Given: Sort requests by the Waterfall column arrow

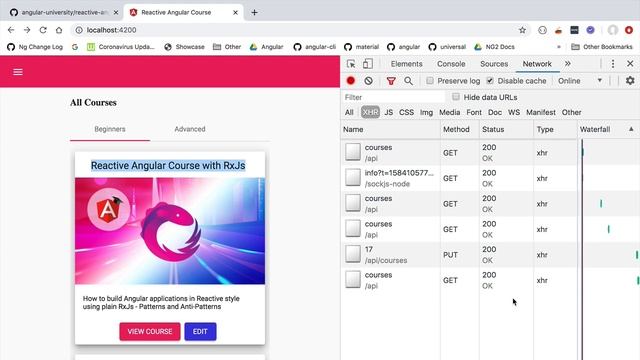Looking at the screenshot, I should click(x=631, y=129).
